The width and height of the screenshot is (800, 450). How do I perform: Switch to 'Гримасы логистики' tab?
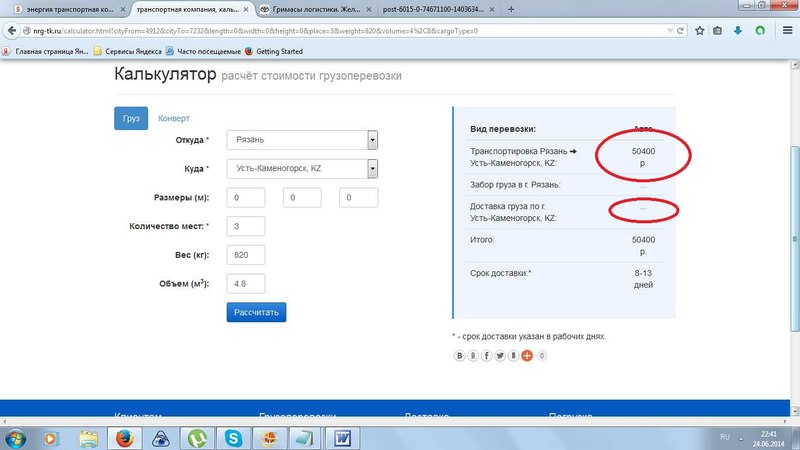click(x=316, y=9)
